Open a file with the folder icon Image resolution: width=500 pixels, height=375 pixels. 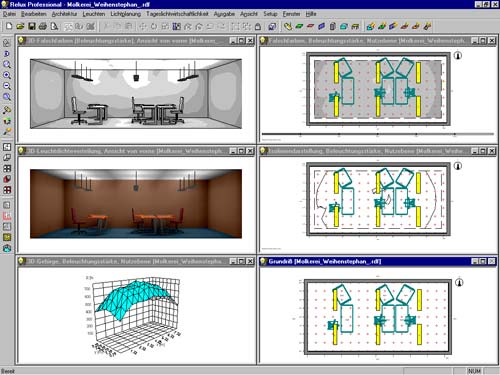tap(20, 26)
